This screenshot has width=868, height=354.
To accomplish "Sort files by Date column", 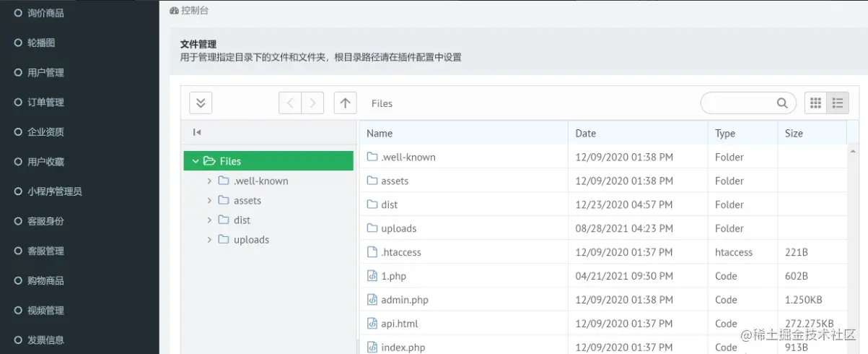I will click(638, 133).
